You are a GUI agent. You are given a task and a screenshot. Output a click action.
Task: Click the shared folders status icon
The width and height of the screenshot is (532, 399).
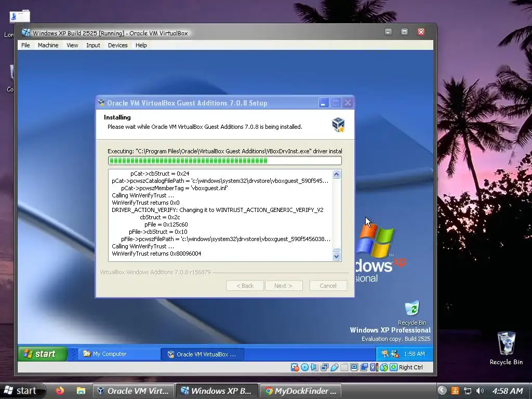[344, 367]
